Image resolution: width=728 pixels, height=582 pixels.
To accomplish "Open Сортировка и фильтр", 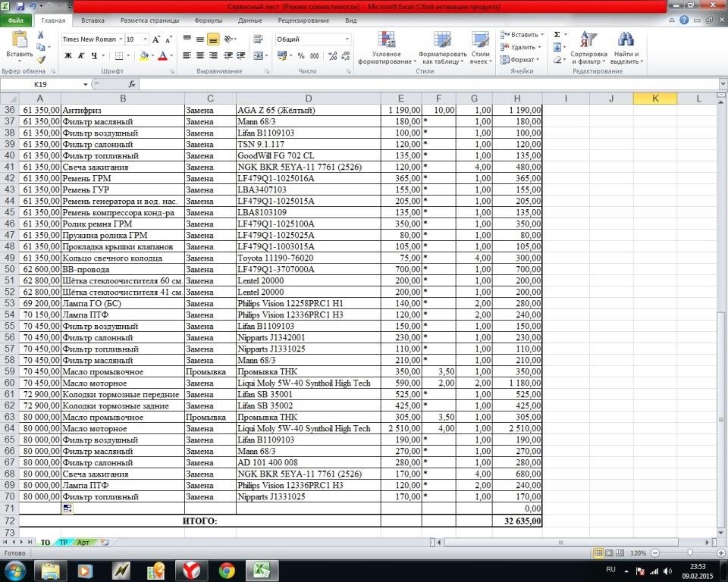I will click(588, 48).
